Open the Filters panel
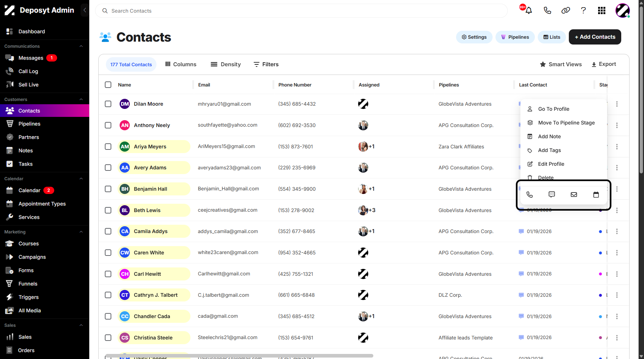 pos(266,64)
